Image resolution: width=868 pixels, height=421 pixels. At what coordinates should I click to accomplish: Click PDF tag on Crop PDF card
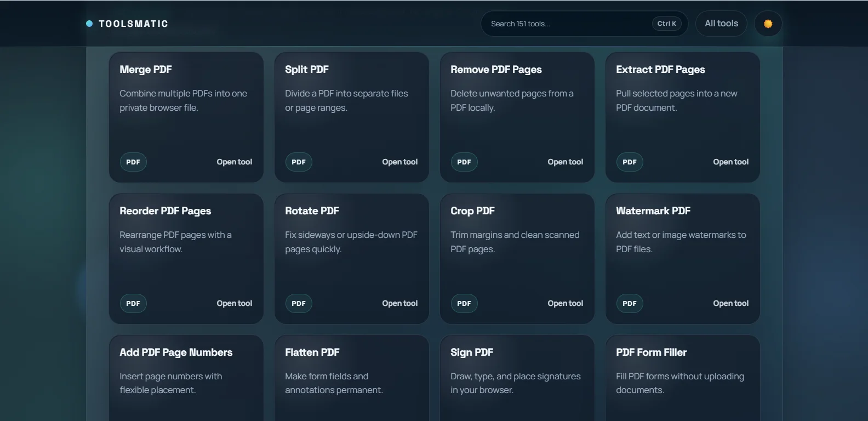pyautogui.click(x=464, y=303)
